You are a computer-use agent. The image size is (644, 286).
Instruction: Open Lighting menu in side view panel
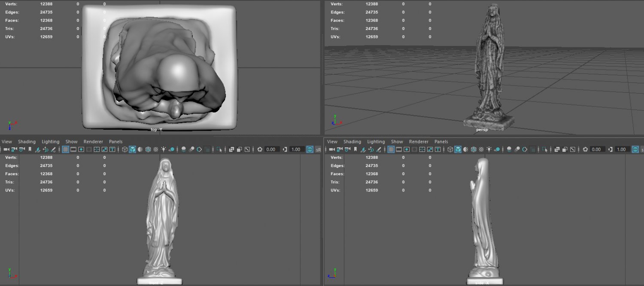tap(376, 142)
